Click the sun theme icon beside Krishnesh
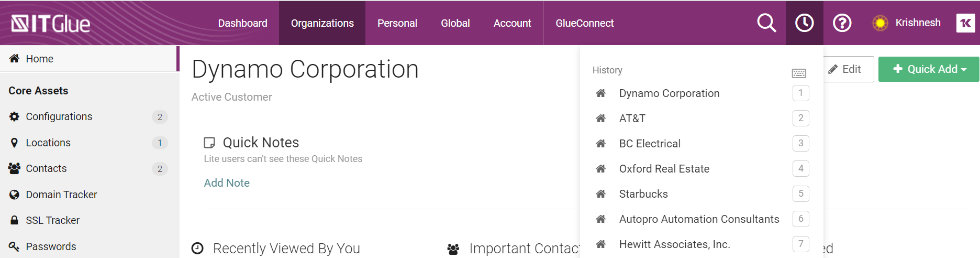The width and height of the screenshot is (980, 258). tap(880, 23)
